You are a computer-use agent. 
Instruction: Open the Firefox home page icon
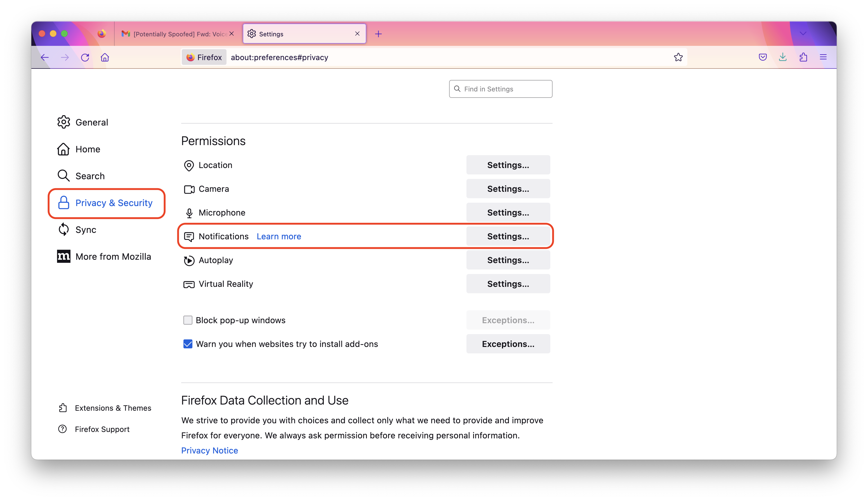click(x=105, y=58)
